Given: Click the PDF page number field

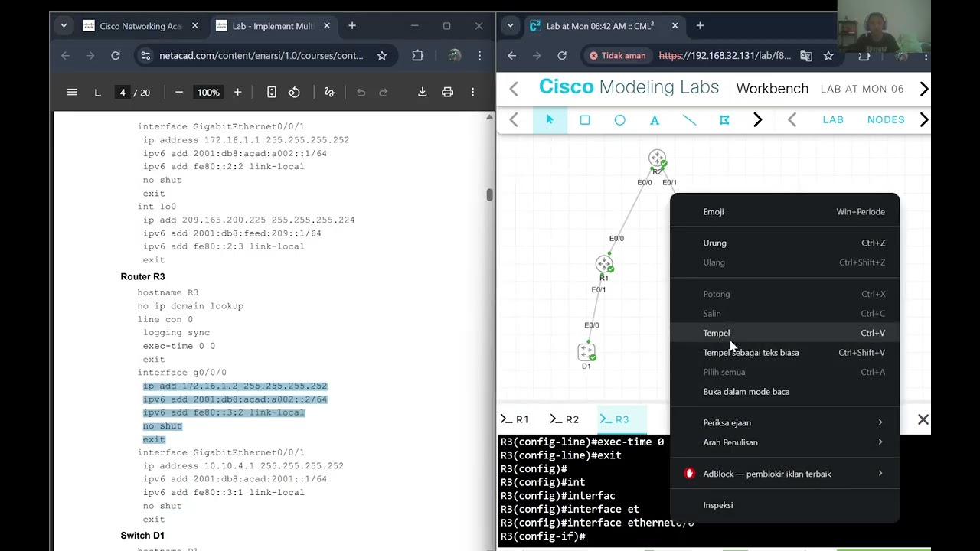Looking at the screenshot, I should (122, 92).
